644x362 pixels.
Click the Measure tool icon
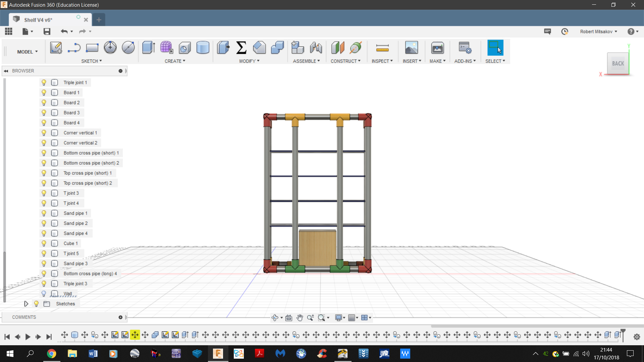382,48
